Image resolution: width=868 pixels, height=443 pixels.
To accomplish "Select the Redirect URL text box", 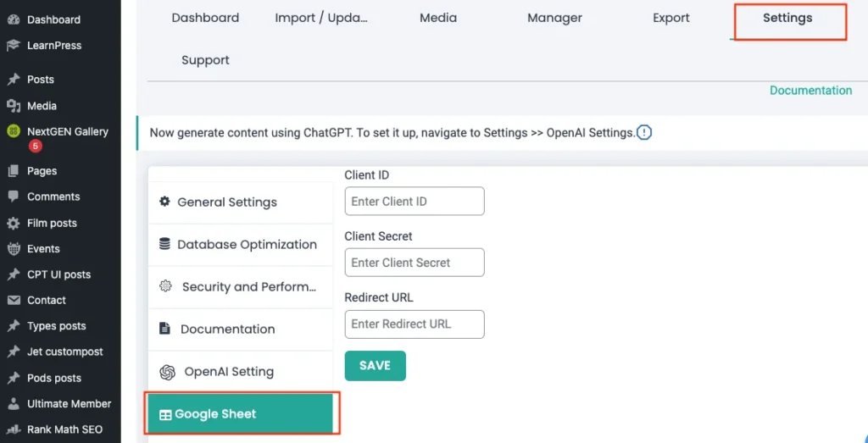I will [414, 324].
